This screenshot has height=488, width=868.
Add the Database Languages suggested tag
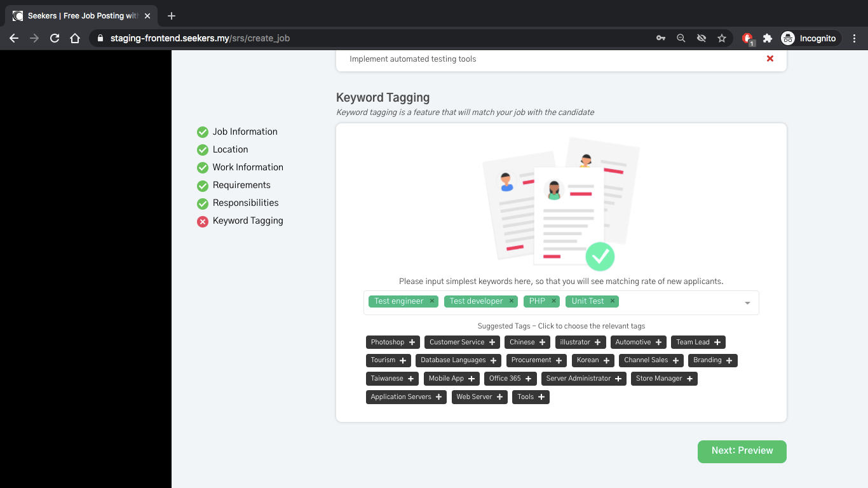click(x=459, y=360)
